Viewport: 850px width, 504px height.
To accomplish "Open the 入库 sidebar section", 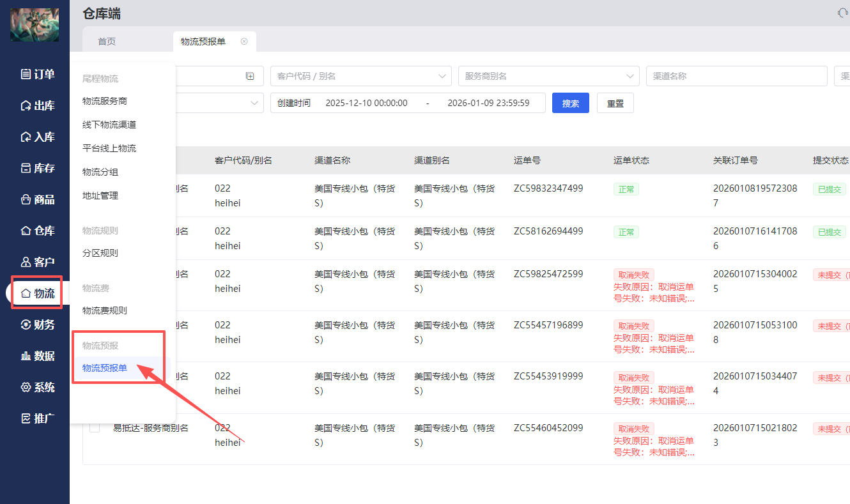I will (x=38, y=137).
